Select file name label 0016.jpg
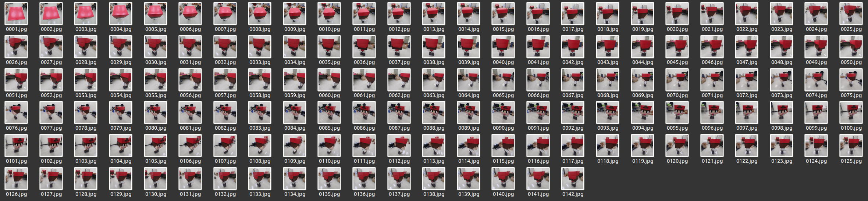868x201 pixels. coord(538,29)
